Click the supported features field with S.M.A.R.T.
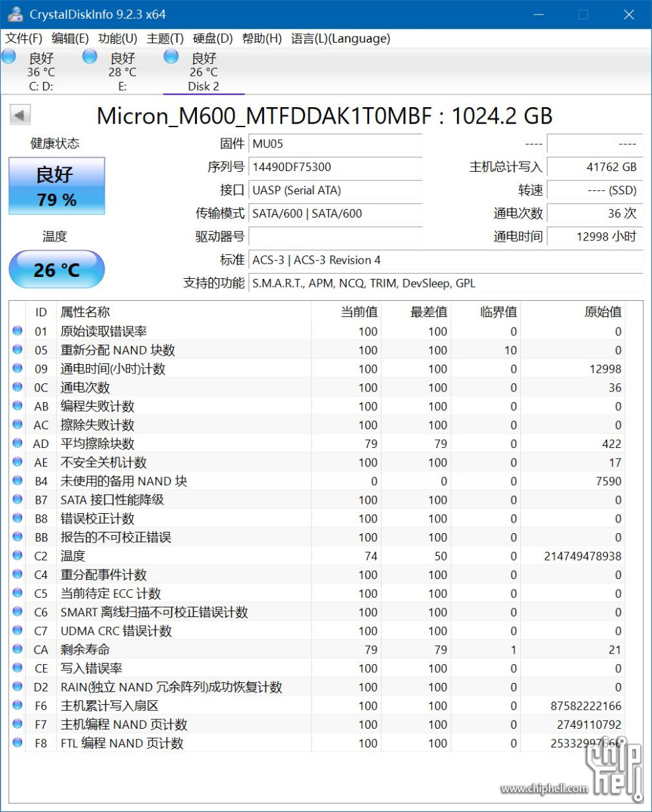Image resolution: width=652 pixels, height=812 pixels. tap(446, 283)
